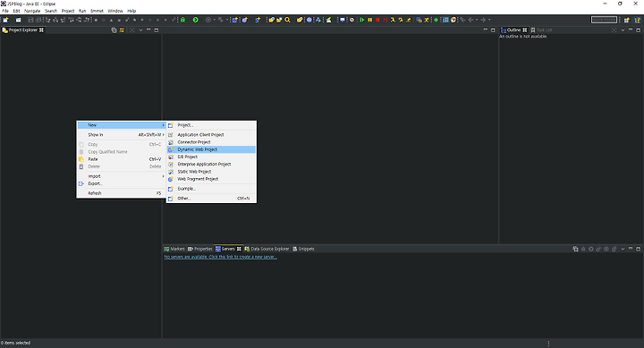644x348 pixels.
Task: Switch to the Markers tab
Action: point(174,249)
